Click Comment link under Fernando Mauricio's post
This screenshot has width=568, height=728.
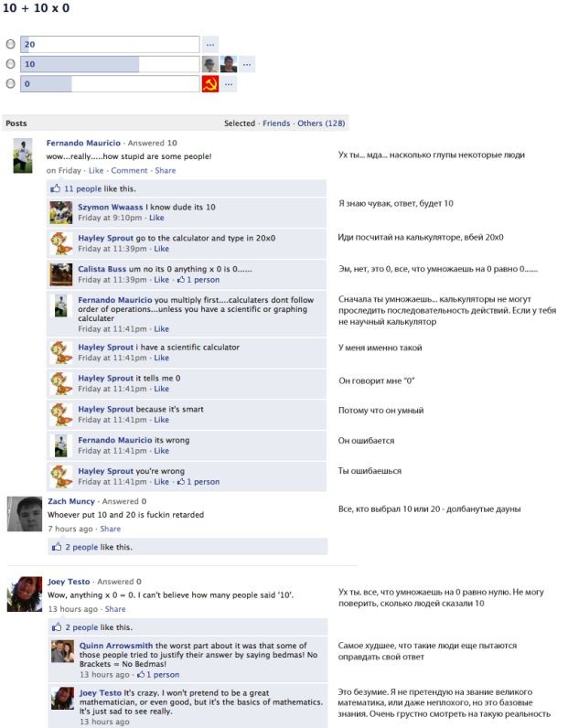click(129, 170)
